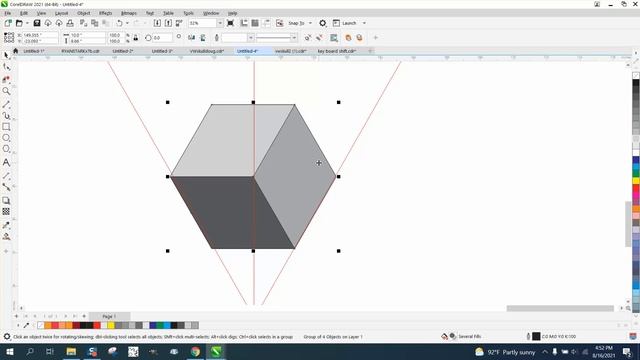Viewport: 640px width, 360px height.
Task: Switch to the Untitled-1 document tab
Action: (33, 51)
